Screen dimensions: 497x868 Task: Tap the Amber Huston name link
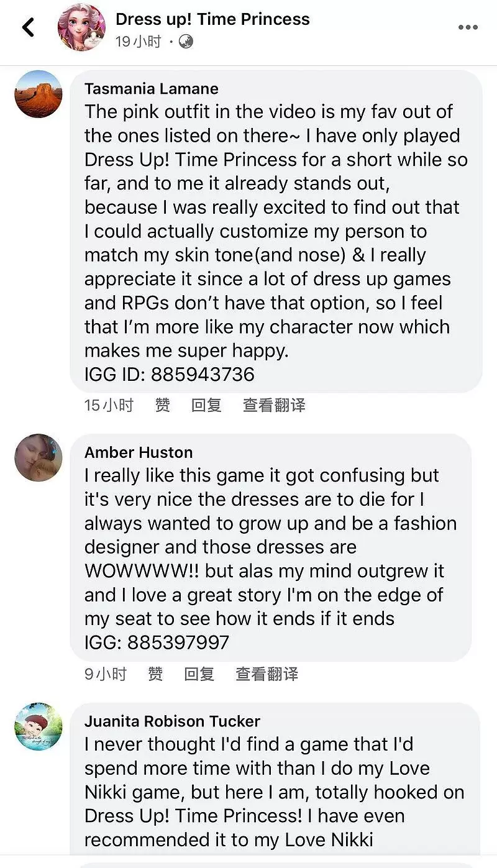(x=139, y=452)
